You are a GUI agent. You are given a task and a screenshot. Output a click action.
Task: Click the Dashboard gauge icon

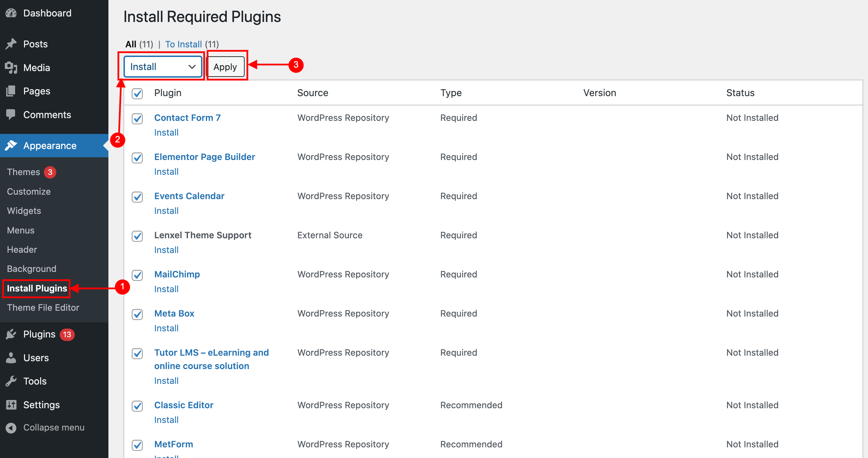[x=11, y=13]
